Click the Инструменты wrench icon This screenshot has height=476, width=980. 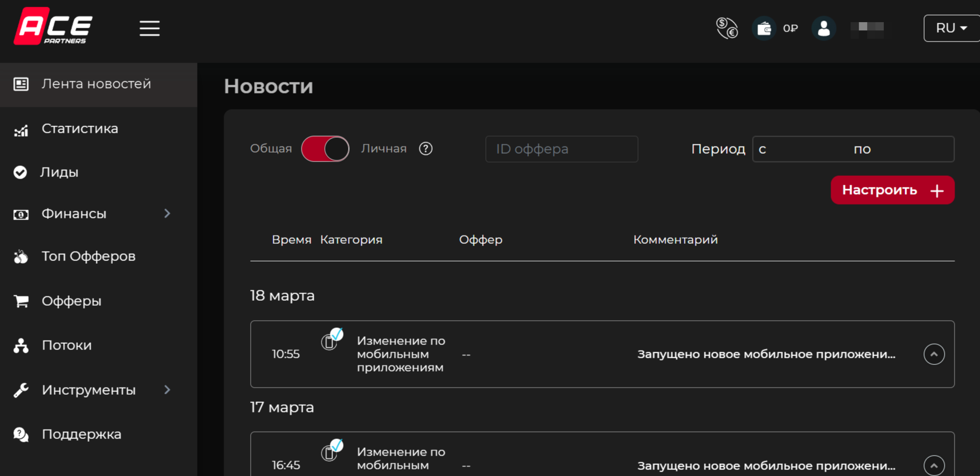click(x=21, y=390)
